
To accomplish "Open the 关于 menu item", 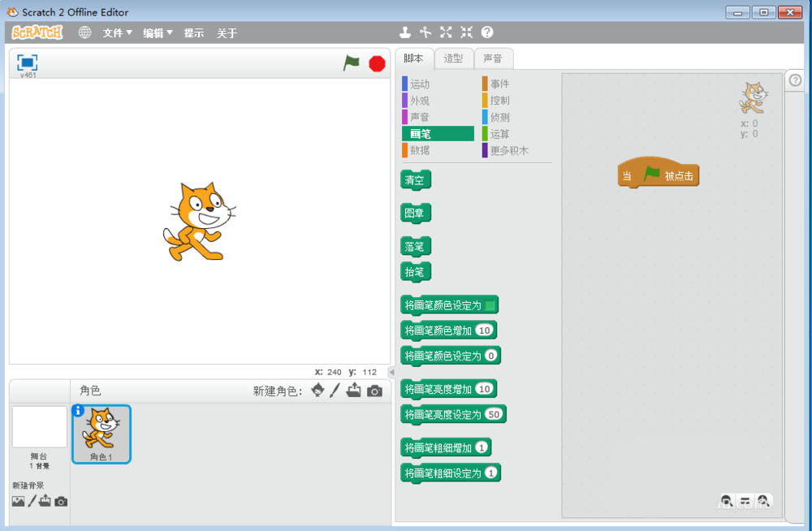I will (227, 33).
